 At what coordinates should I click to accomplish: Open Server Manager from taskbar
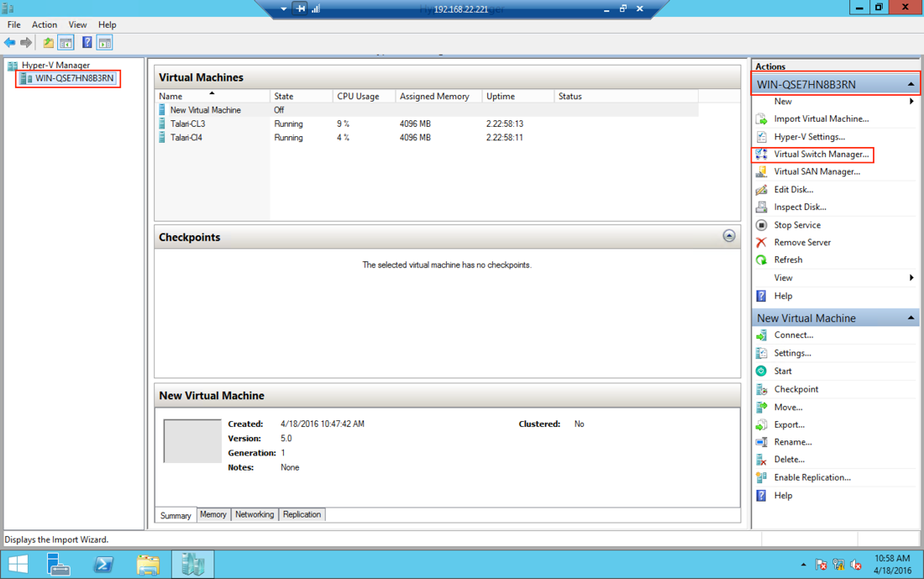tap(58, 565)
